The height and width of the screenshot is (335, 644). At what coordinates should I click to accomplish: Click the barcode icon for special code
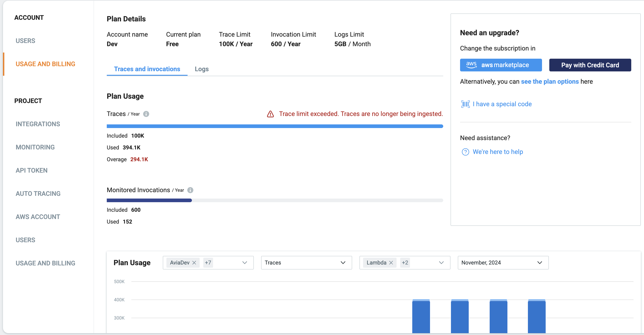pyautogui.click(x=465, y=104)
